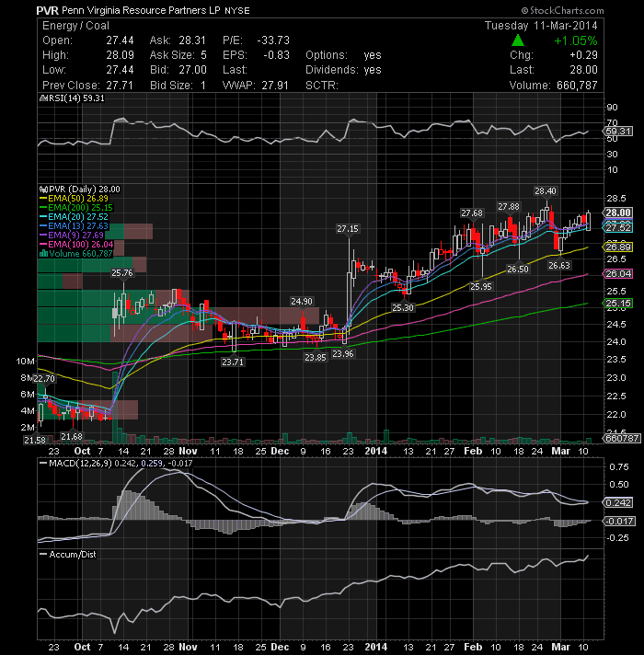The width and height of the screenshot is (644, 655).
Task: Click the SCTR label
Action: [322, 86]
